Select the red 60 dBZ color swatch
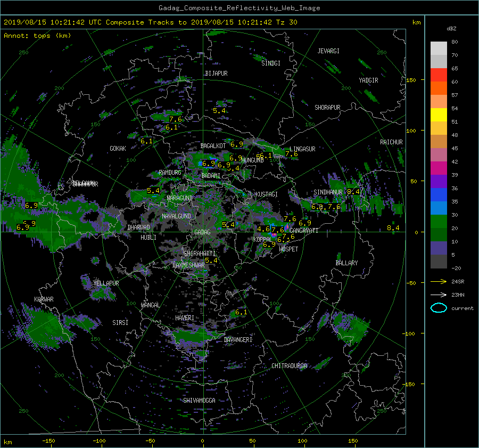 (439, 75)
